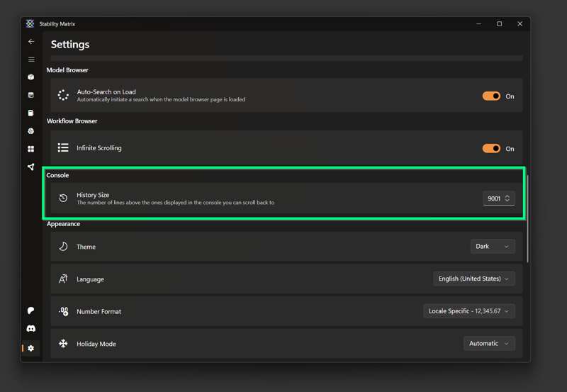Open the Language dropdown English (United States)
The height and width of the screenshot is (392, 567).
coord(473,279)
